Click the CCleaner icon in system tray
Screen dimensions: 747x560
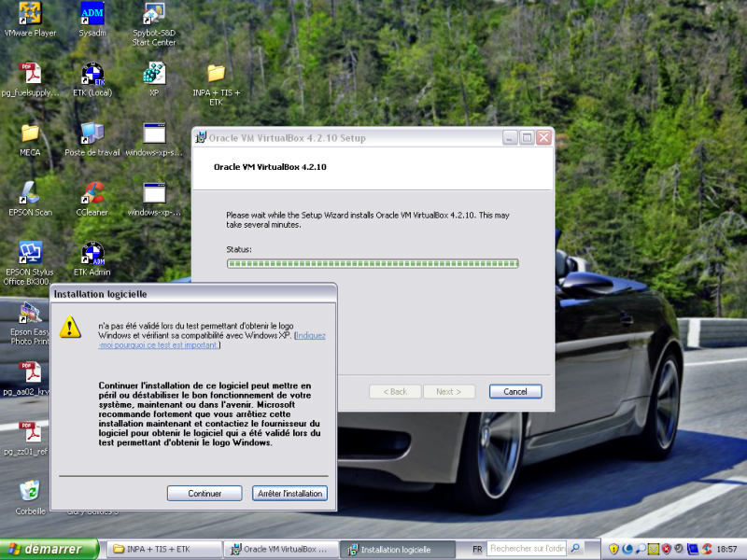point(707,549)
